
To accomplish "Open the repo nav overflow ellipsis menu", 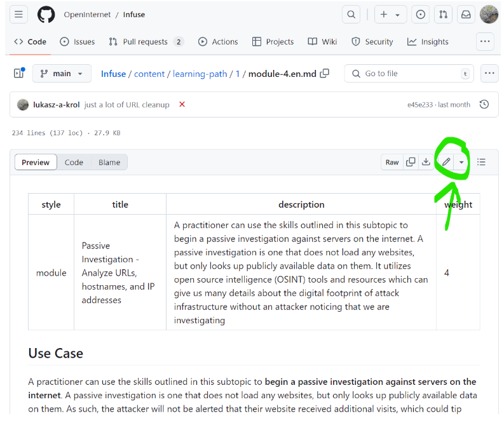I will click(x=485, y=41).
